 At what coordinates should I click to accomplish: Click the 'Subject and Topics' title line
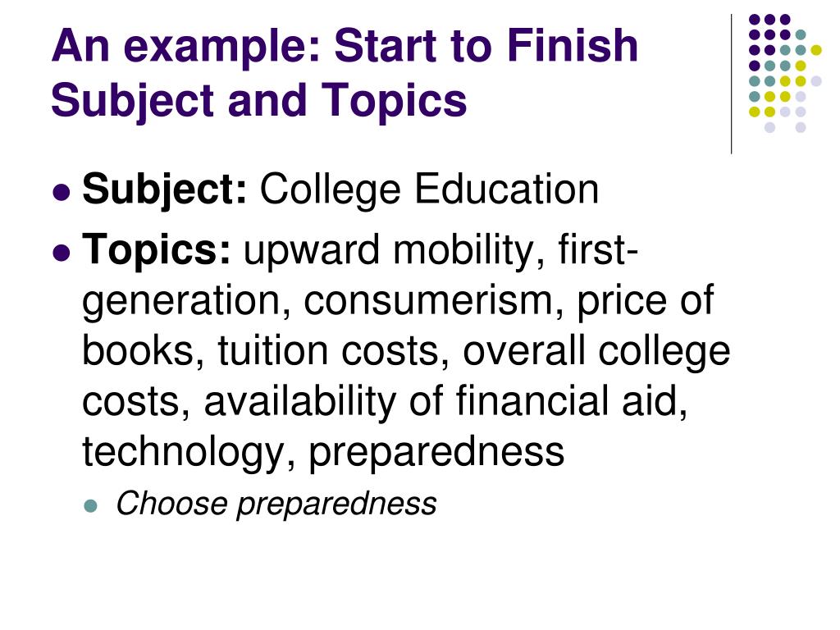click(x=259, y=100)
